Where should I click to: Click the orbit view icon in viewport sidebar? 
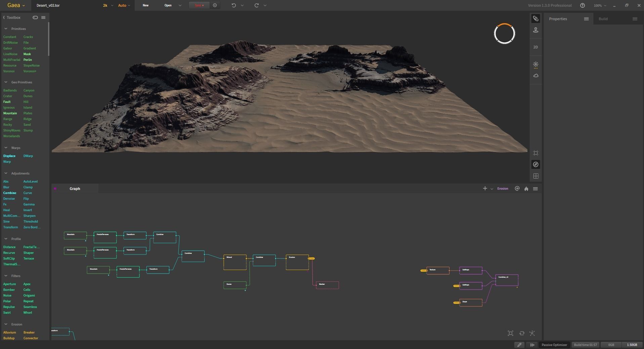click(x=535, y=18)
